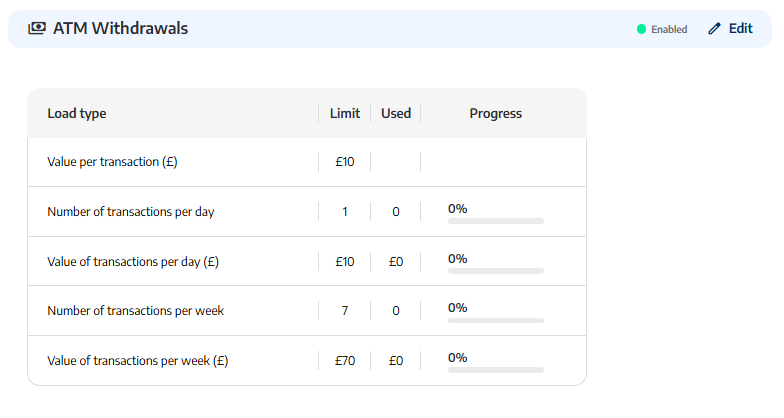The width and height of the screenshot is (784, 418).
Task: Select Value of transactions per week row
Action: 307,360
